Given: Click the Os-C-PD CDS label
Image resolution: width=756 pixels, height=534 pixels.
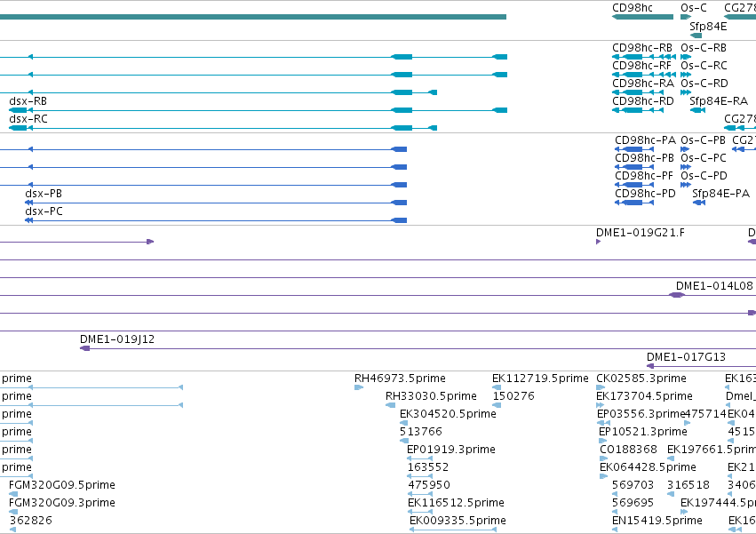Looking at the screenshot, I should click(x=704, y=176).
